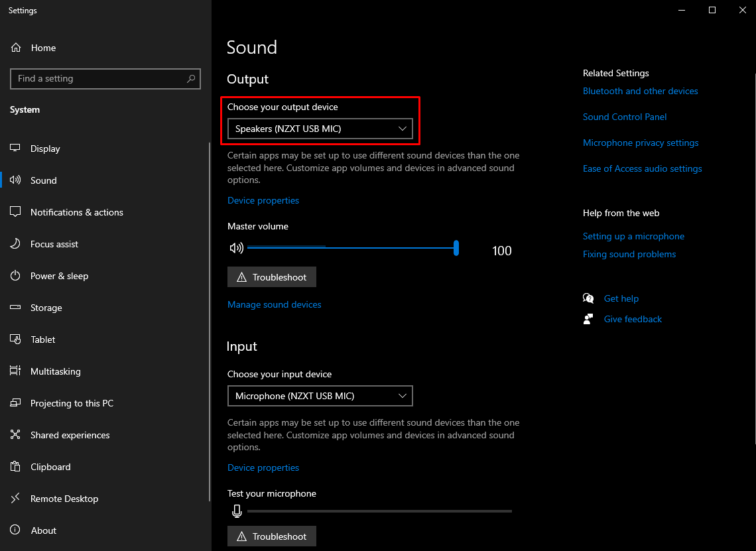Click the Home house icon
Screen dimensions: 756x551
coord(16,47)
